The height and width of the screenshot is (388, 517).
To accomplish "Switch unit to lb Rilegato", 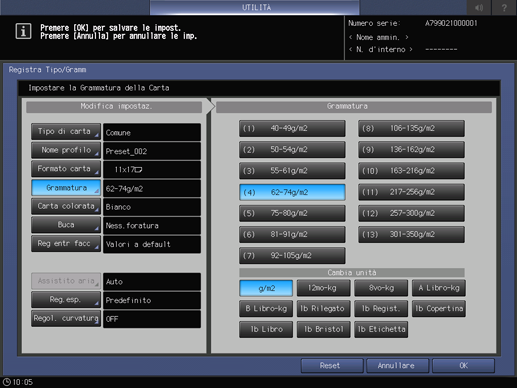I will click(x=323, y=309).
